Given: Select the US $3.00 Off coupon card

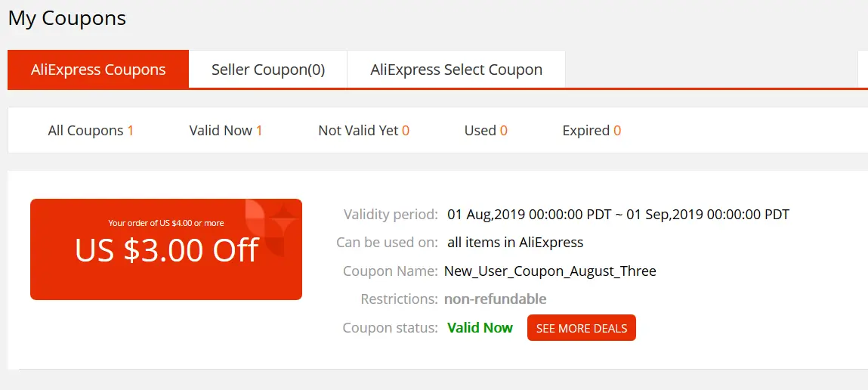Looking at the screenshot, I should pyautogui.click(x=166, y=249).
